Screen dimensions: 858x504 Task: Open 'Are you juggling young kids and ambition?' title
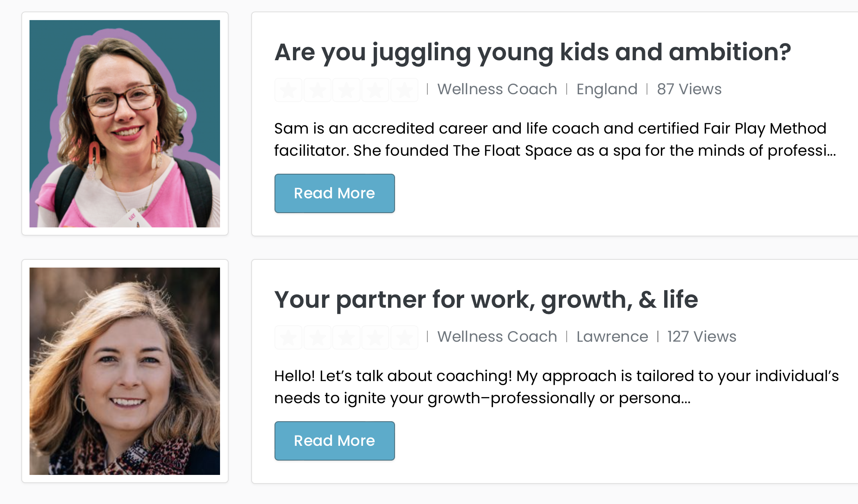pyautogui.click(x=532, y=52)
